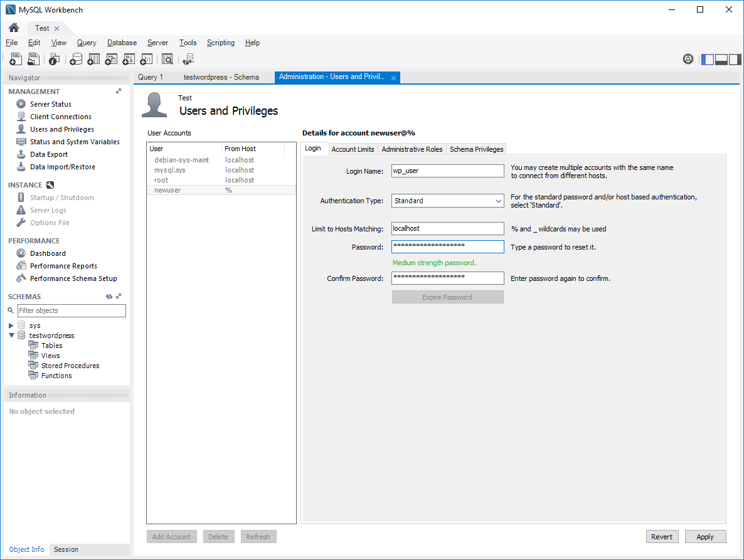This screenshot has width=744, height=560.
Task: Switch to the Account Limits tab
Action: coord(353,149)
